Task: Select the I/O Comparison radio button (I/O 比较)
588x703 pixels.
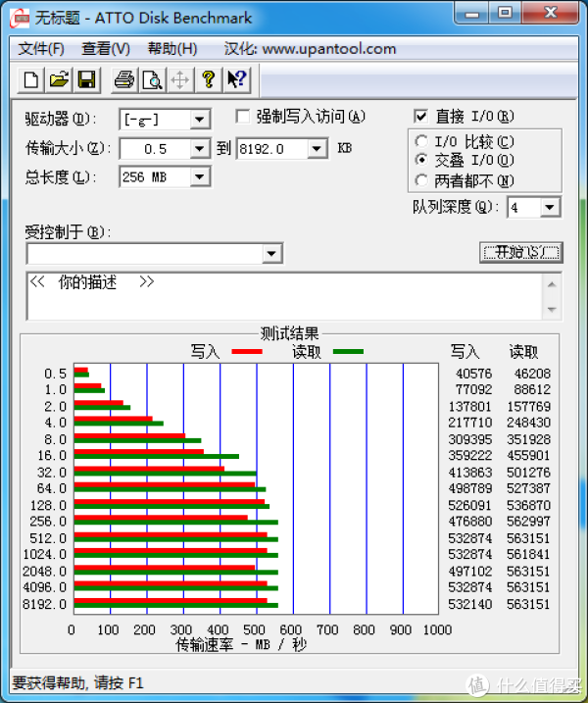Action: [x=421, y=141]
